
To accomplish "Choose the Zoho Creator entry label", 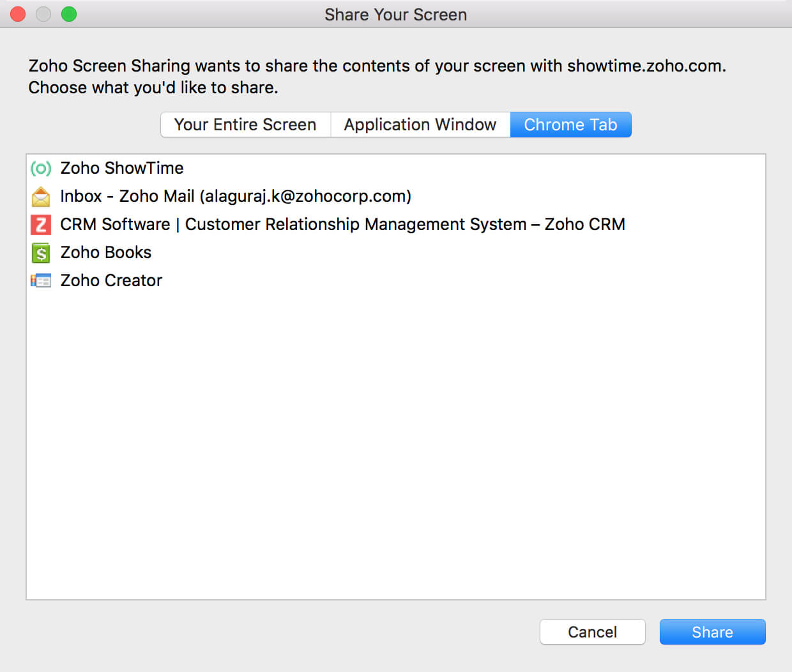I will (111, 280).
